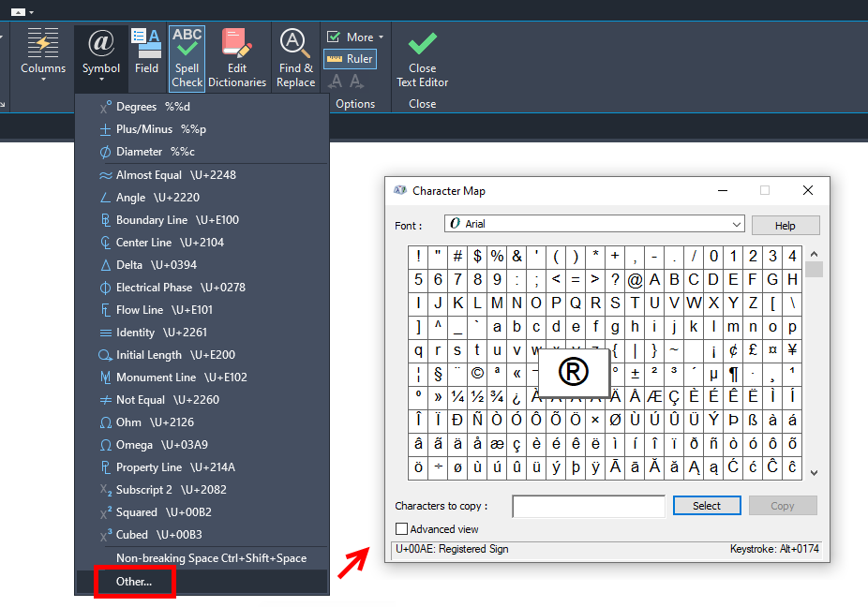
Task: Insert the Boundary Line symbol
Action: click(x=202, y=220)
